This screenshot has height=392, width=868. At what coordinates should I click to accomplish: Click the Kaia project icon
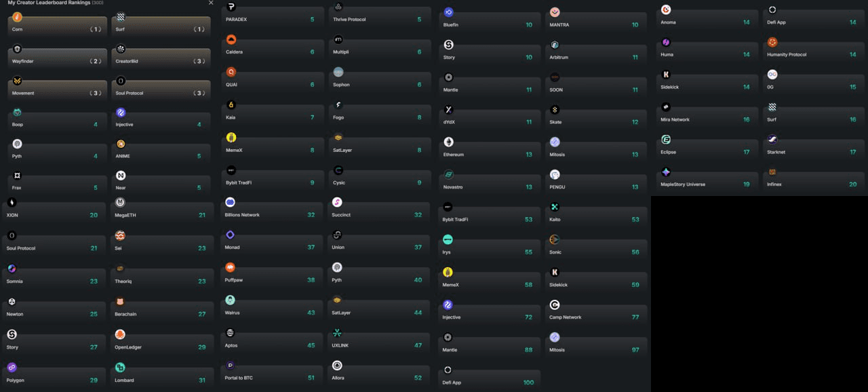[x=231, y=104]
